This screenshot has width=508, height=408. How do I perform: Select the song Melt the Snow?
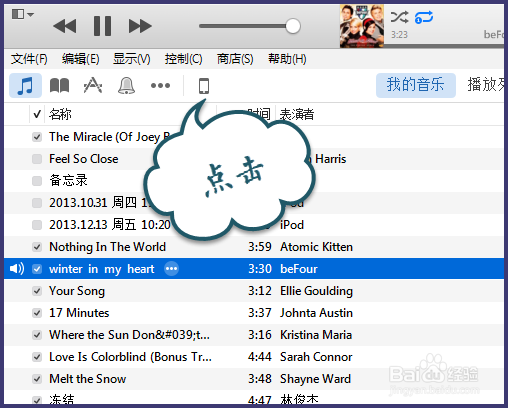click(x=88, y=379)
